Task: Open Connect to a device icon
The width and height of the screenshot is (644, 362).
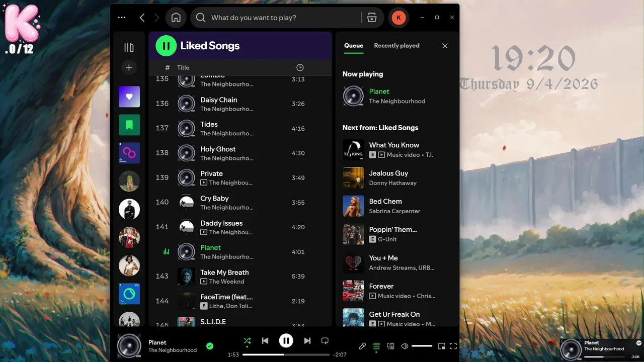Action: (390, 346)
